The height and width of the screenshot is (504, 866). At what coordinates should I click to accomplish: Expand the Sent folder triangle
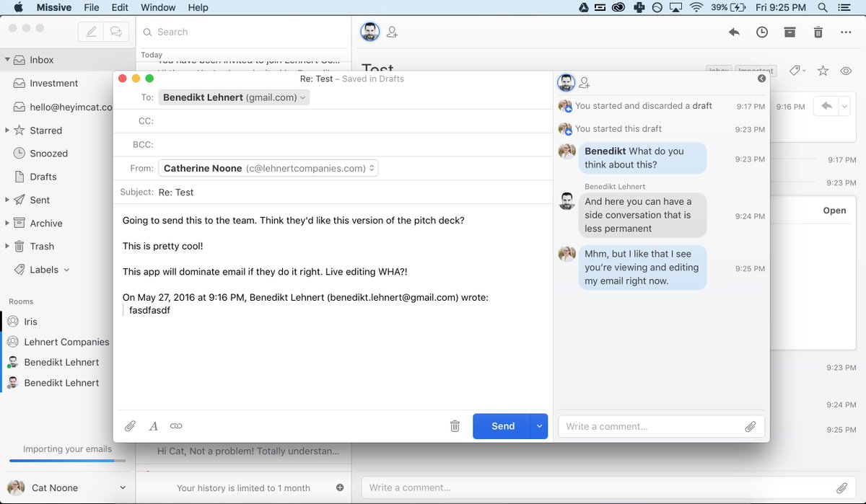pos(7,200)
